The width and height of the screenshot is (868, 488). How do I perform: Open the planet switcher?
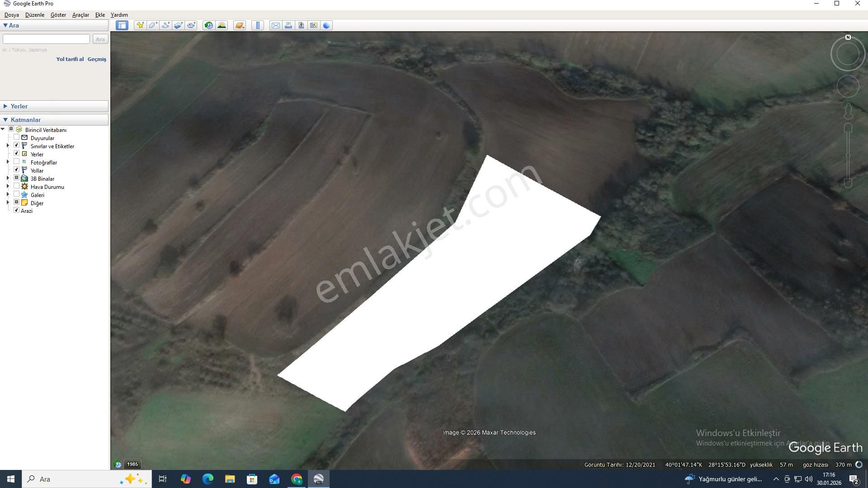(x=240, y=25)
